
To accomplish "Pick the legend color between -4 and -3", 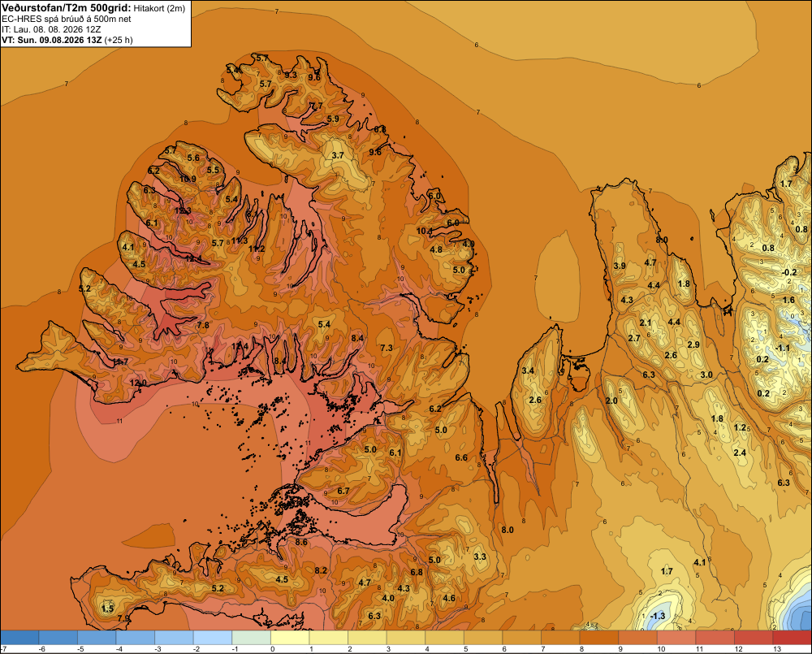I will [136, 638].
